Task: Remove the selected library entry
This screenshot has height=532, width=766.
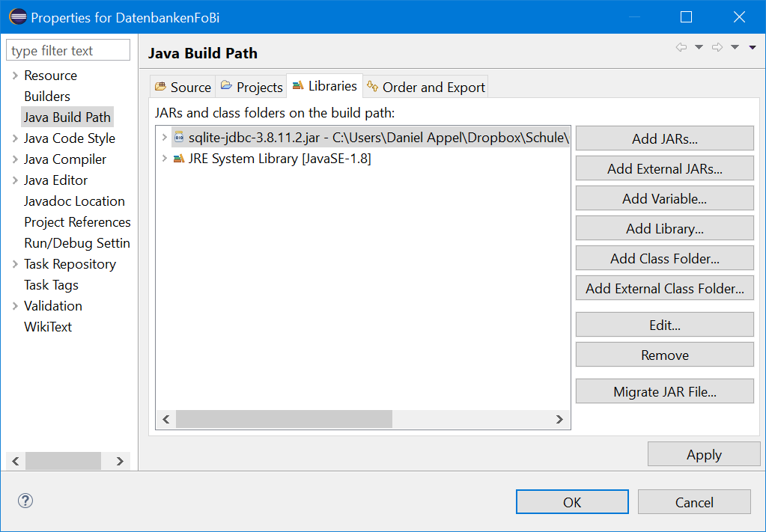Action: (664, 355)
